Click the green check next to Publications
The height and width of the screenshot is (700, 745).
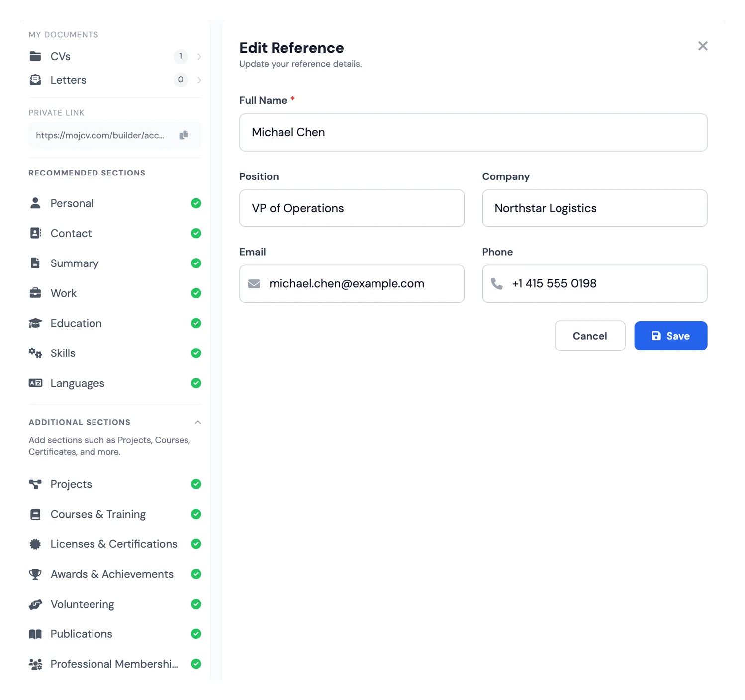tap(196, 634)
